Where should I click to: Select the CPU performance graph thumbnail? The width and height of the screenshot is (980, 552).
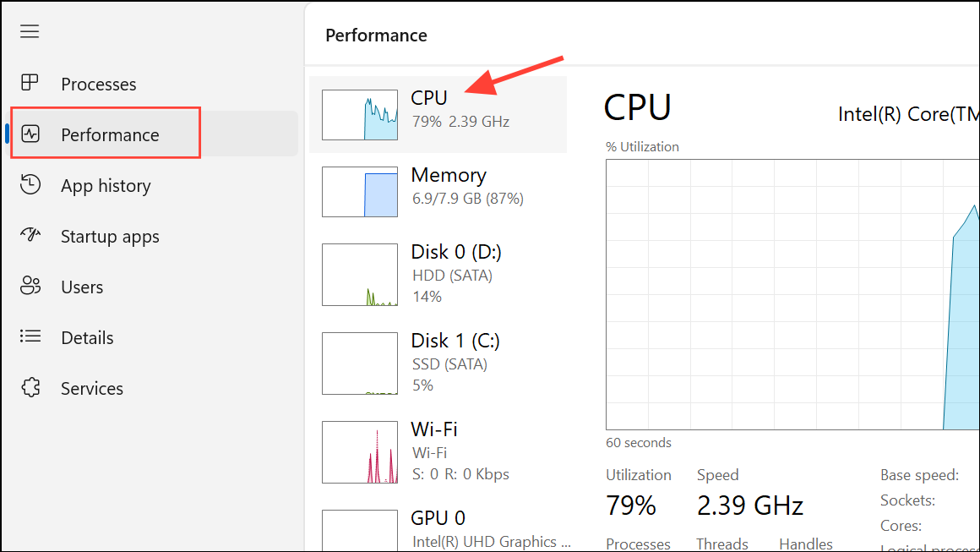359,115
